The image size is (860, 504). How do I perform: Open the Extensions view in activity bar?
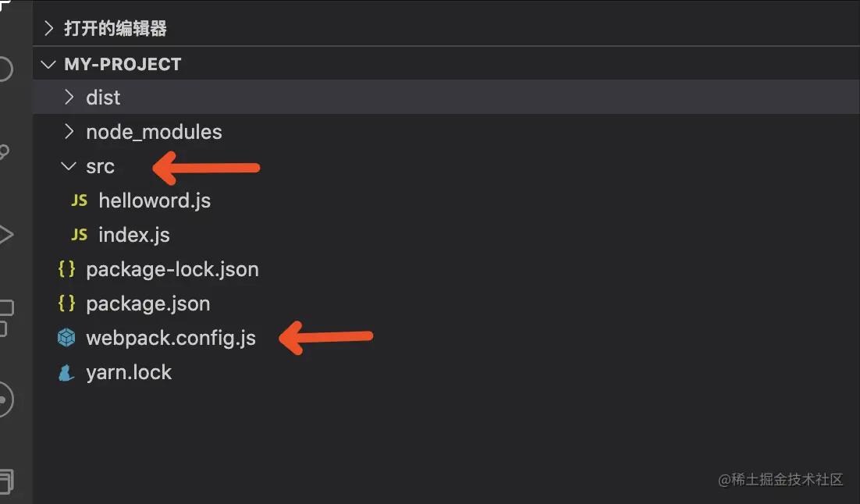[6, 317]
